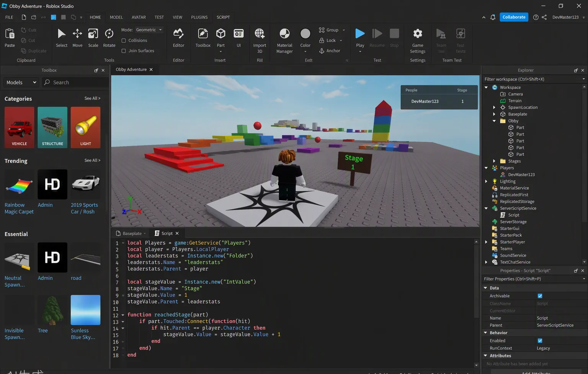This screenshot has width=588, height=374.
Task: Open the Material Manager
Action: pyautogui.click(x=284, y=41)
